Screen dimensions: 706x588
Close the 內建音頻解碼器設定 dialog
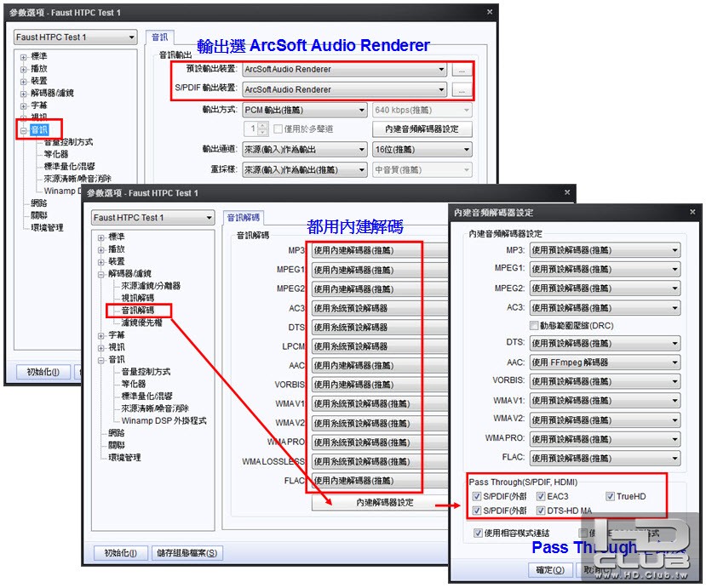coord(692,212)
